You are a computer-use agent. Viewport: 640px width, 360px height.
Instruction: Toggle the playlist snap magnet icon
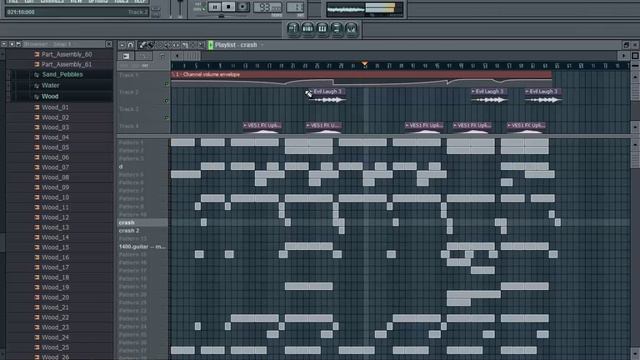click(131, 45)
